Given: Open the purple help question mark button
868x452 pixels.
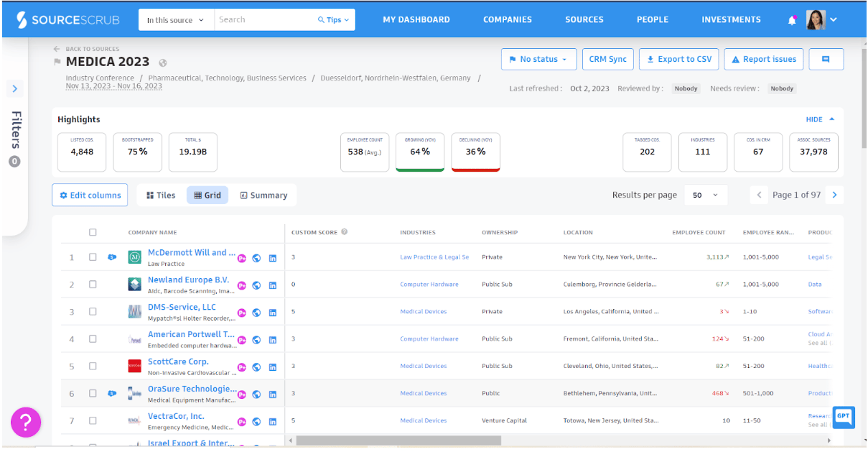Looking at the screenshot, I should point(26,422).
